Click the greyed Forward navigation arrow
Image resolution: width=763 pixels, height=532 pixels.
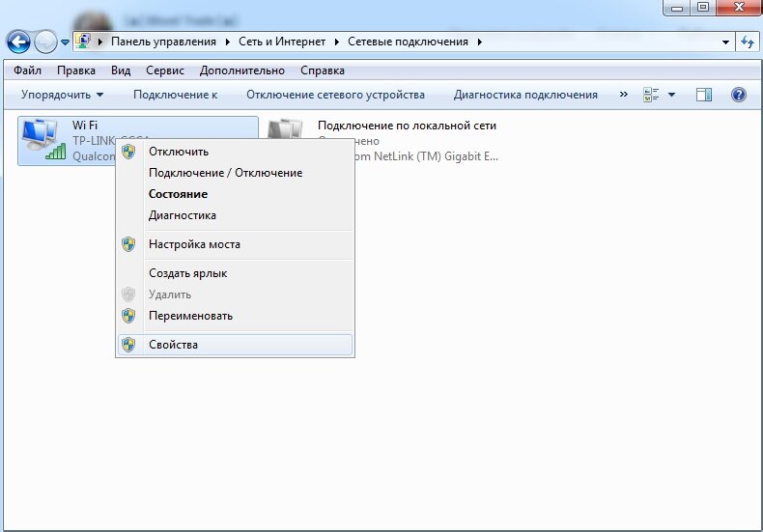point(45,42)
